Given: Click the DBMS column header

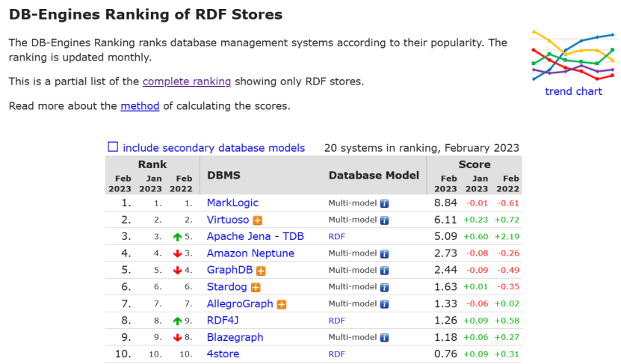Looking at the screenshot, I should (x=223, y=175).
